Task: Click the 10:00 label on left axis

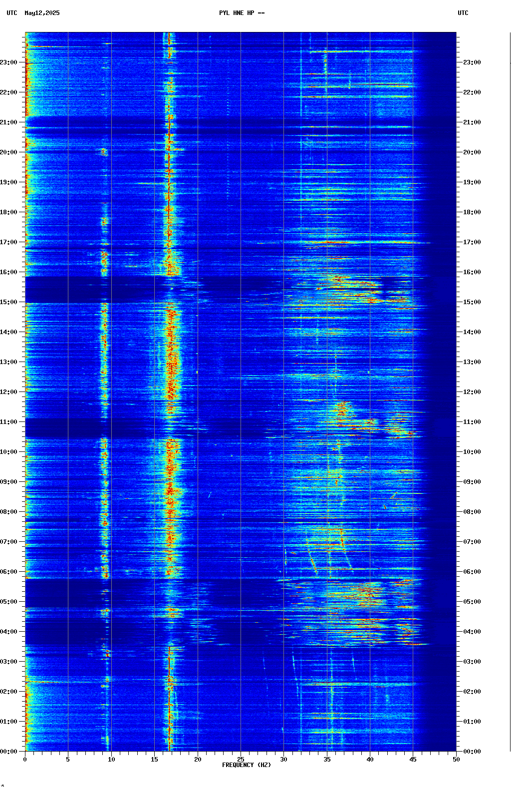Action: tap(8, 452)
